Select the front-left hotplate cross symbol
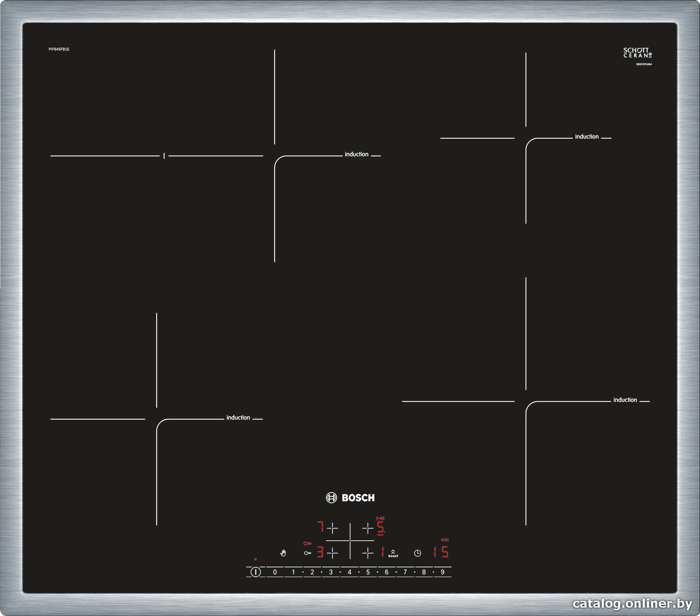Screen dimensions: 700x616 tap(332, 553)
